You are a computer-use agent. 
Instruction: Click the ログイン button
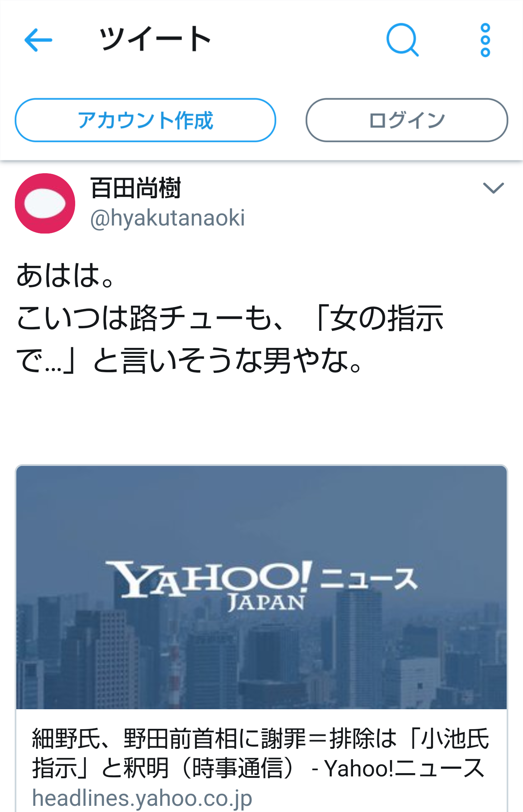407,120
